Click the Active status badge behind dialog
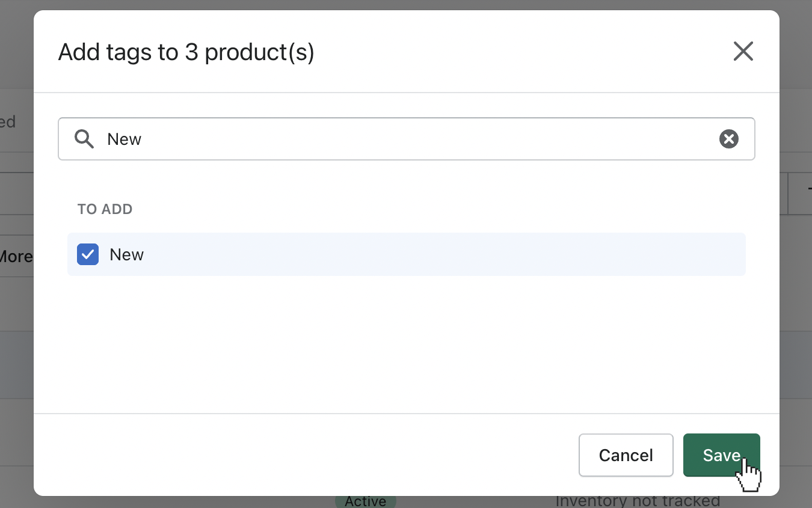Viewport: 812px width, 508px height. (366, 501)
